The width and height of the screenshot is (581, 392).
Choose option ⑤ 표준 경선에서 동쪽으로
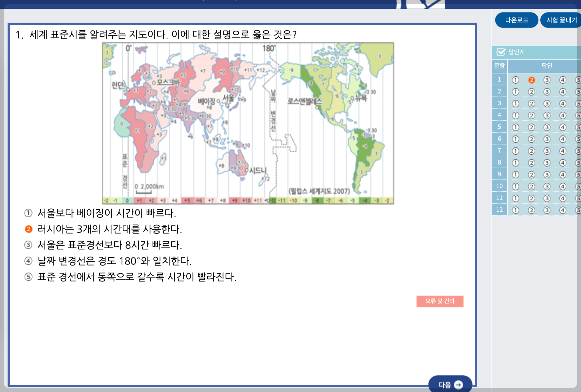pyautogui.click(x=28, y=277)
